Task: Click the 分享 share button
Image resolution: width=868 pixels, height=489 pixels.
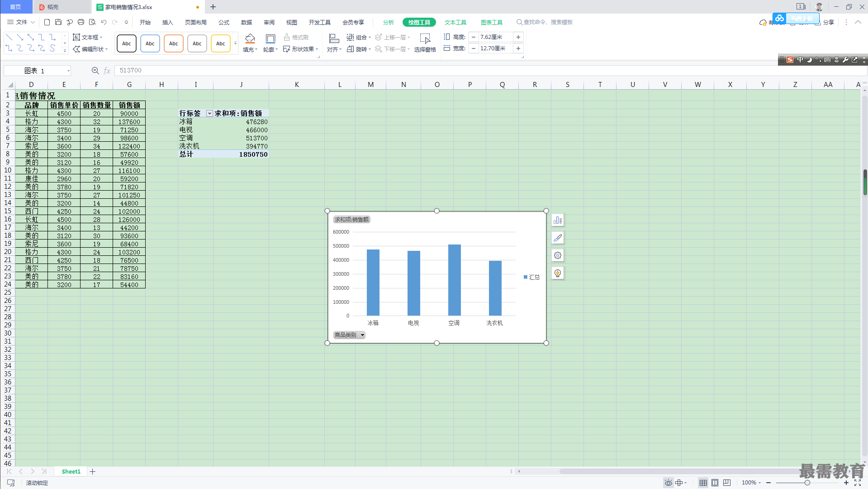Action: coord(824,22)
